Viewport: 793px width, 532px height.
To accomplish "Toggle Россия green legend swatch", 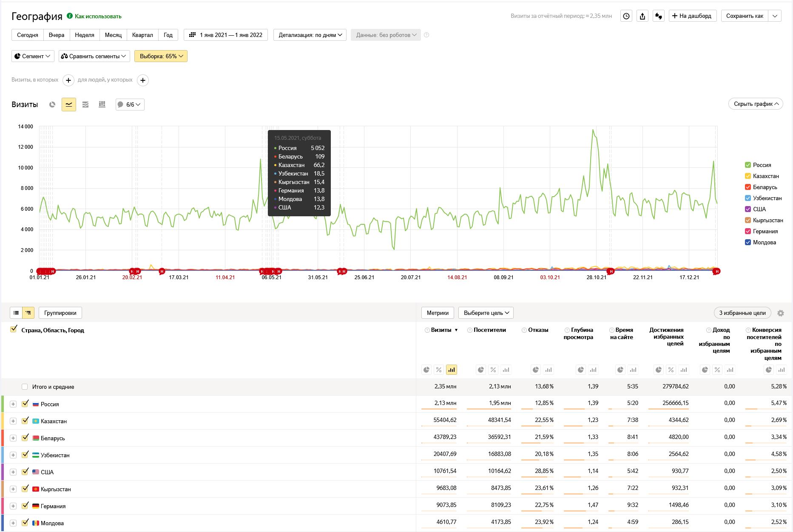I will (x=748, y=165).
